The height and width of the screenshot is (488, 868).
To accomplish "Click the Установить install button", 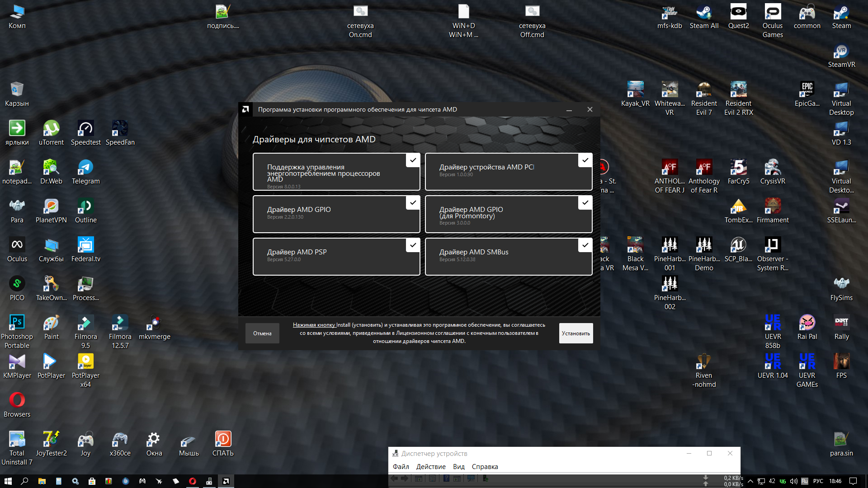I will [x=576, y=333].
